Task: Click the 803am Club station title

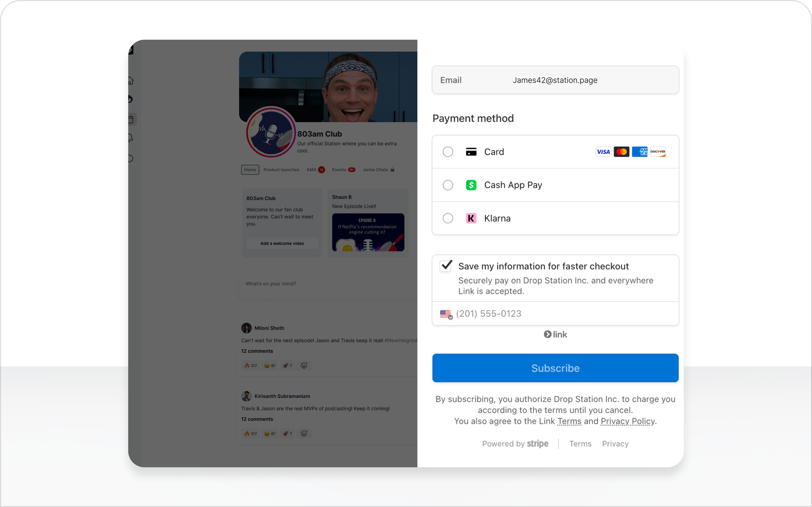Action: point(319,134)
